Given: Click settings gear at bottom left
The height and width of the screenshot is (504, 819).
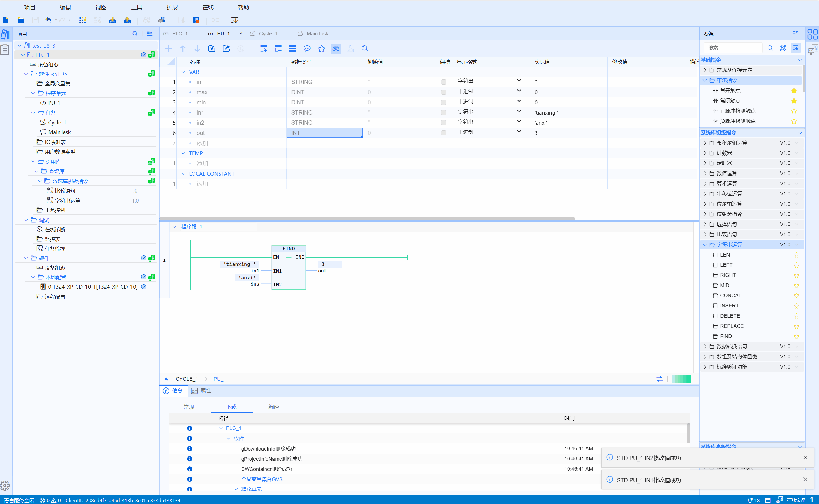Looking at the screenshot, I should point(5,485).
